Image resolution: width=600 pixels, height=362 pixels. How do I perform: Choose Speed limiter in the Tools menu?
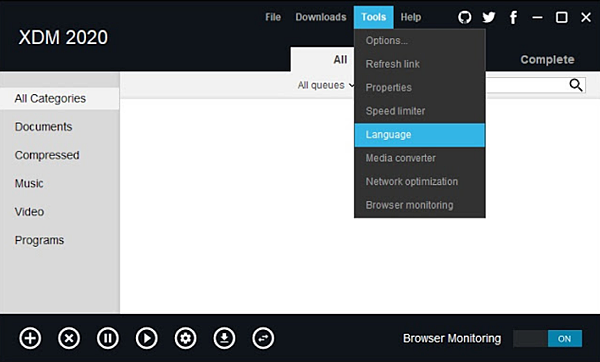click(420, 111)
